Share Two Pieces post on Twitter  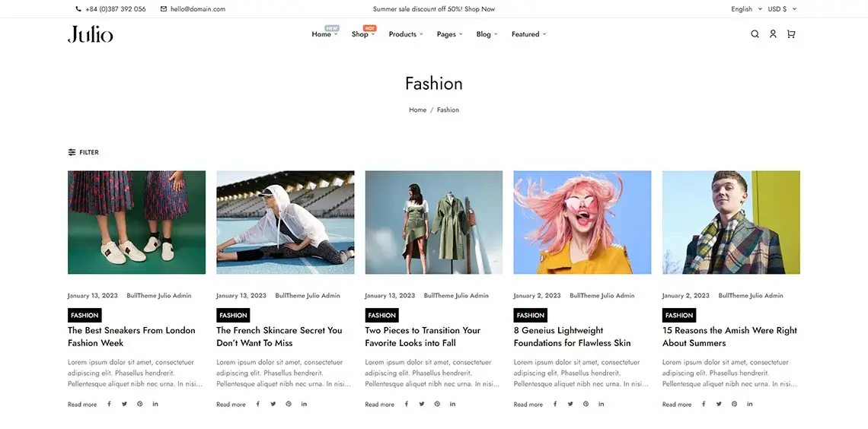tap(422, 404)
